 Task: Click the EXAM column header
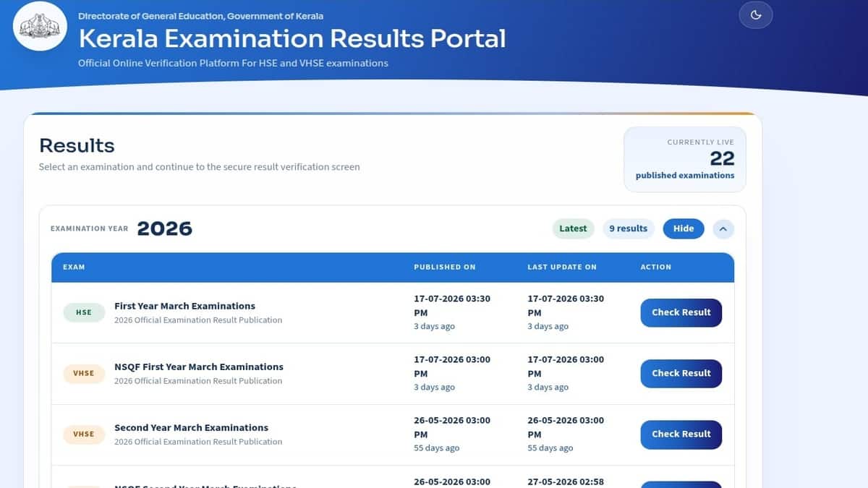coord(74,267)
